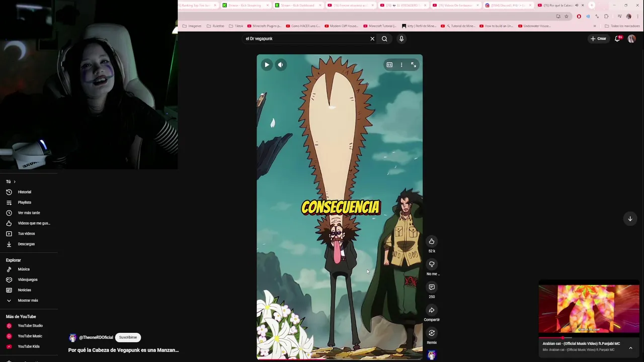The width and height of the screenshot is (644, 362).
Task: Expand Mostrar más in sidebar
Action: click(x=29, y=300)
